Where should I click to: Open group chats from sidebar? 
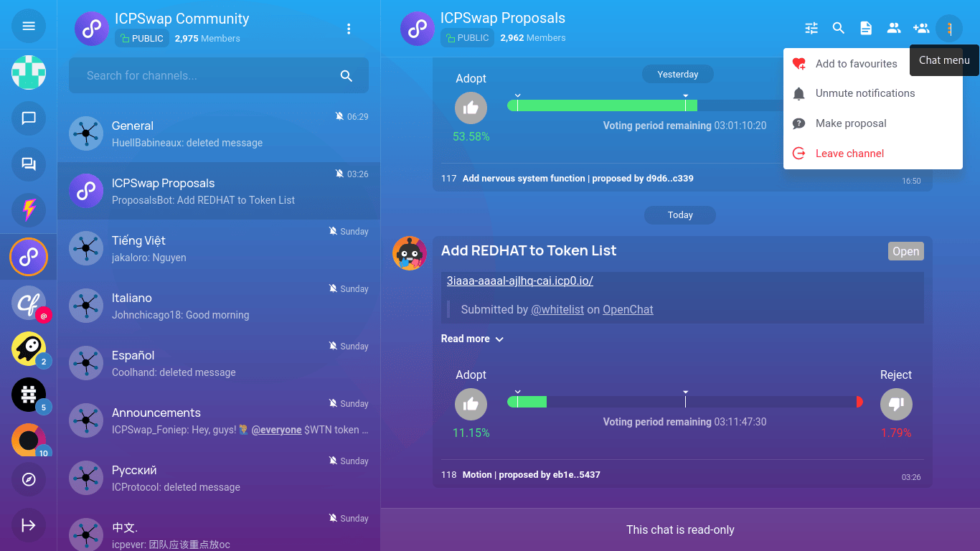click(29, 164)
